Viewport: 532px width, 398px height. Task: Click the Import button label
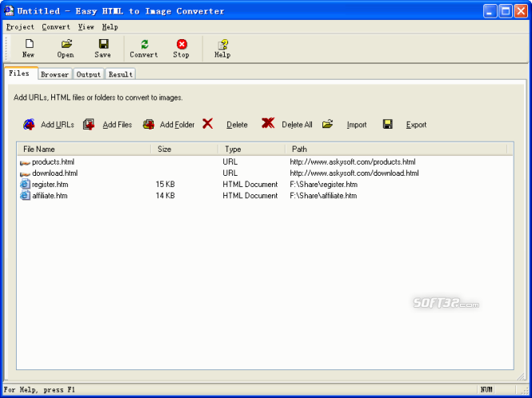tap(357, 125)
